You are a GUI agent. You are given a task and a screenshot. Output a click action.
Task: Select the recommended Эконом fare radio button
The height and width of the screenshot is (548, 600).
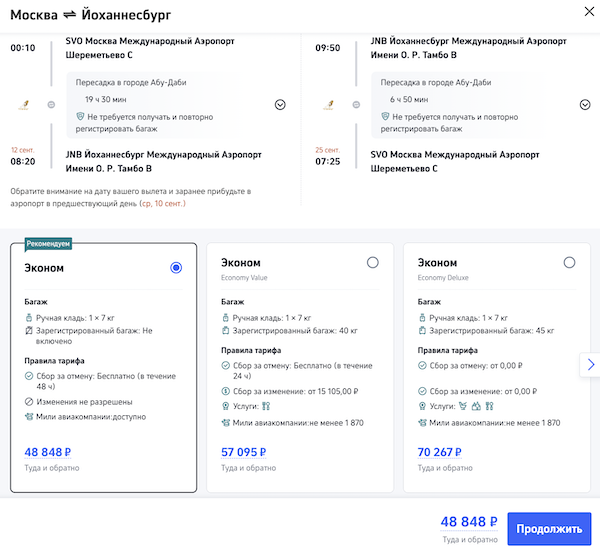coord(176,268)
